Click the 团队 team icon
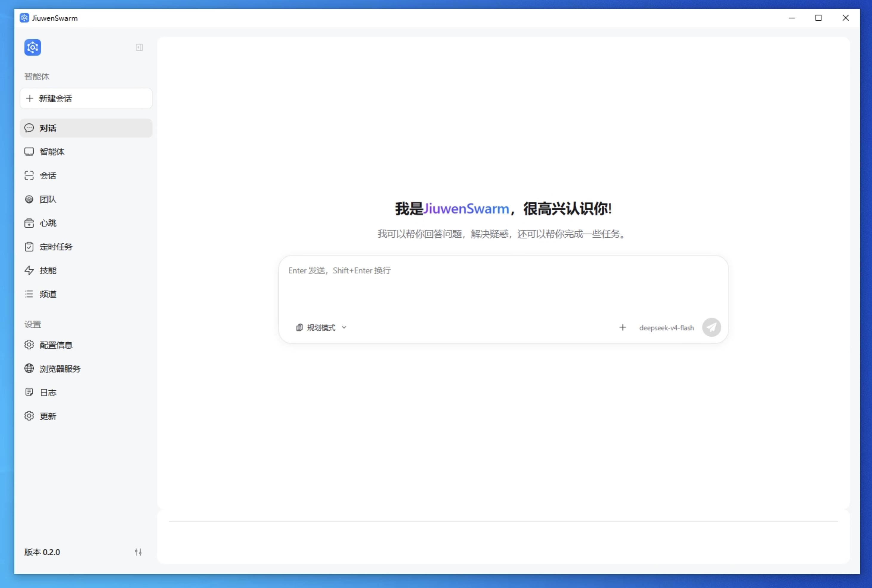Viewport: 872px width, 588px height. pyautogui.click(x=29, y=199)
